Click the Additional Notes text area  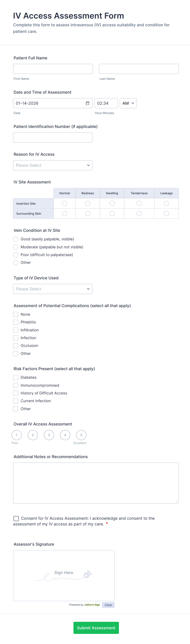(x=96, y=483)
